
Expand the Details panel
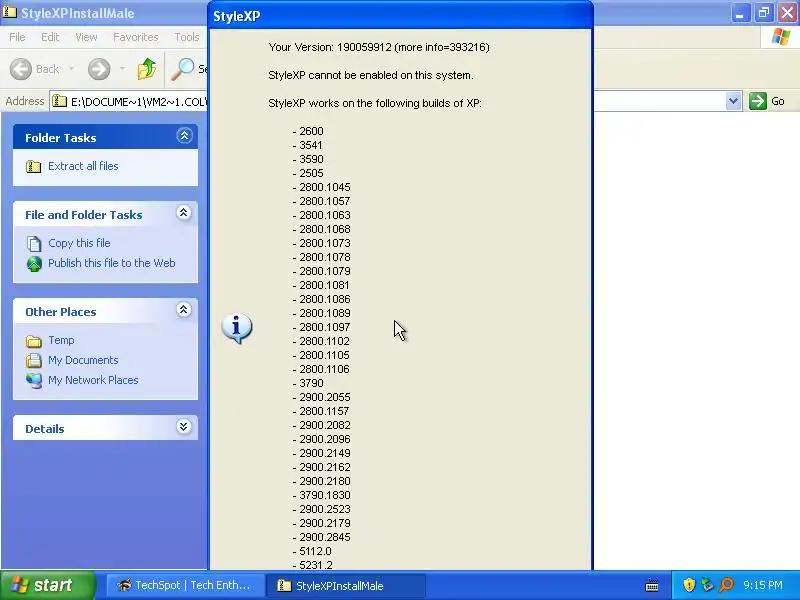point(184,427)
